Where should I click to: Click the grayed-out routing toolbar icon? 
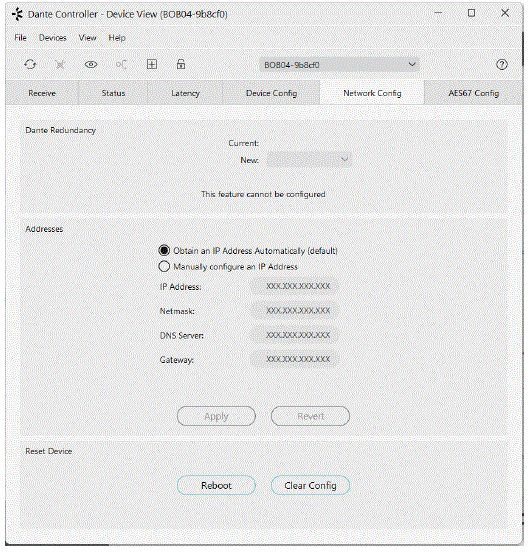121,65
